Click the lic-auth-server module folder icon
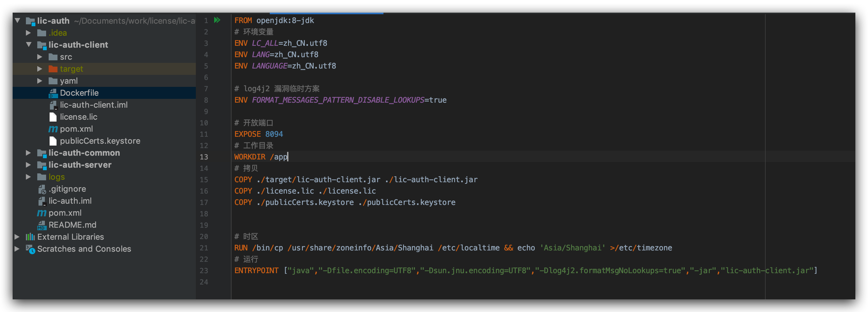Viewport: 868px width, 312px height. tap(41, 165)
